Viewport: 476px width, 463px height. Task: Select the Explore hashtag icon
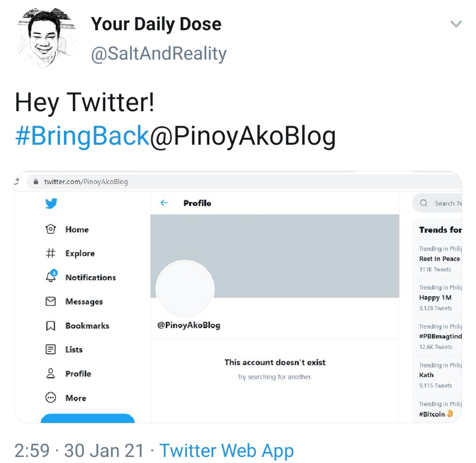51,253
